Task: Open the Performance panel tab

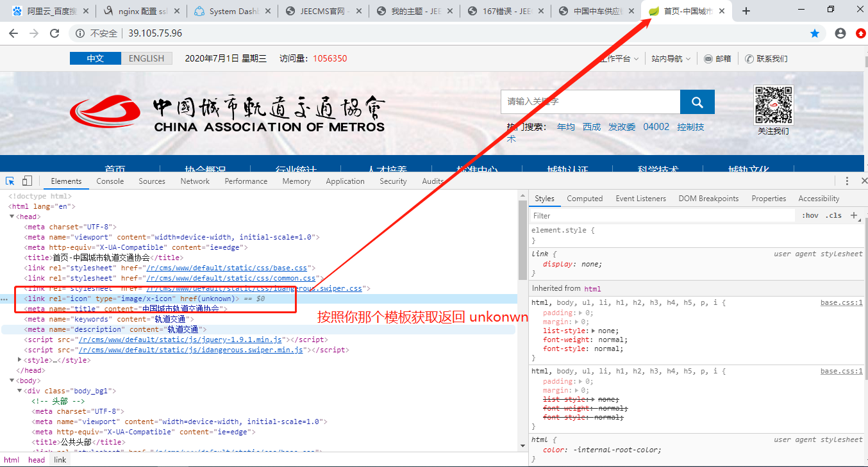Action: (x=246, y=181)
